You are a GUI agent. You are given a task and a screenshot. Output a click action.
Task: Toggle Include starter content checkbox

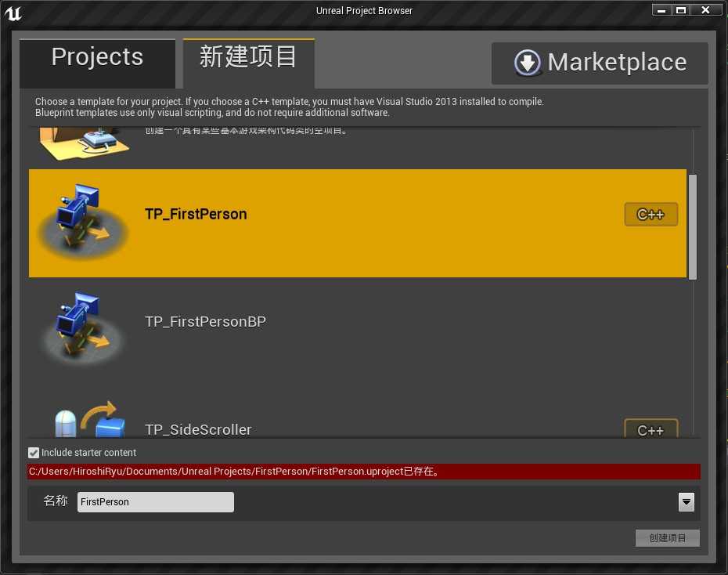(34, 452)
